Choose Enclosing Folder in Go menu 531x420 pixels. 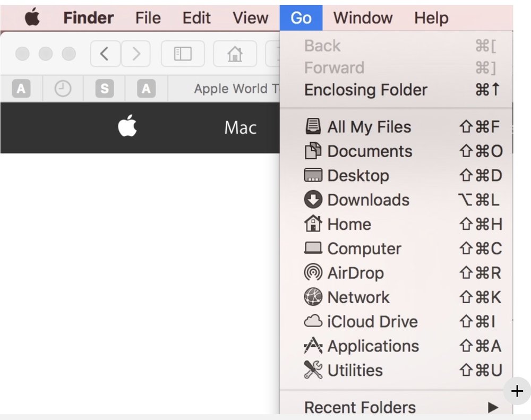click(396, 90)
